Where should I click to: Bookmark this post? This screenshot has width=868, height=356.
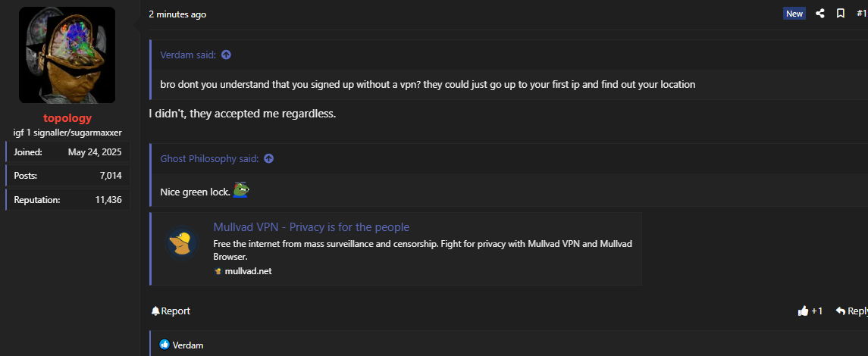[x=841, y=14]
